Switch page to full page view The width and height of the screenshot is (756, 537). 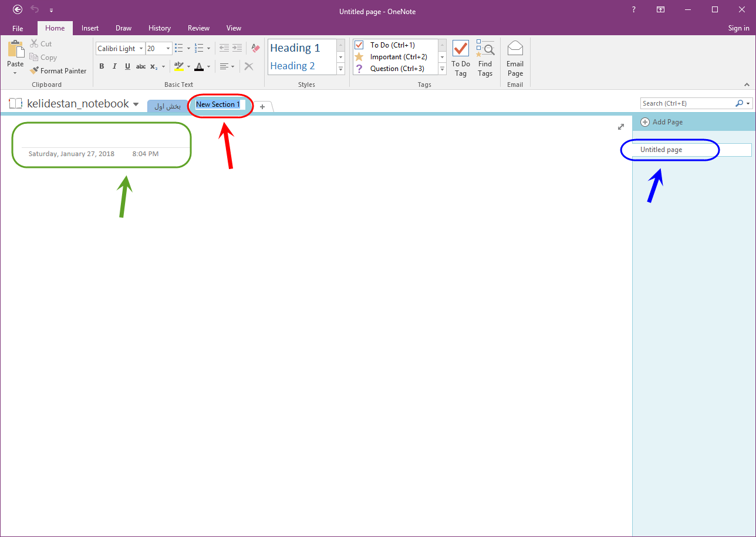(621, 127)
